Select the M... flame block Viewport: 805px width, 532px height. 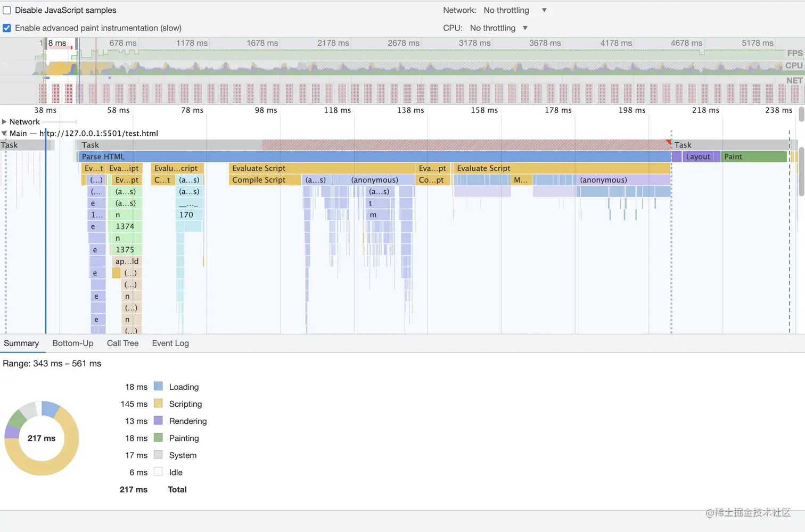[521, 180]
